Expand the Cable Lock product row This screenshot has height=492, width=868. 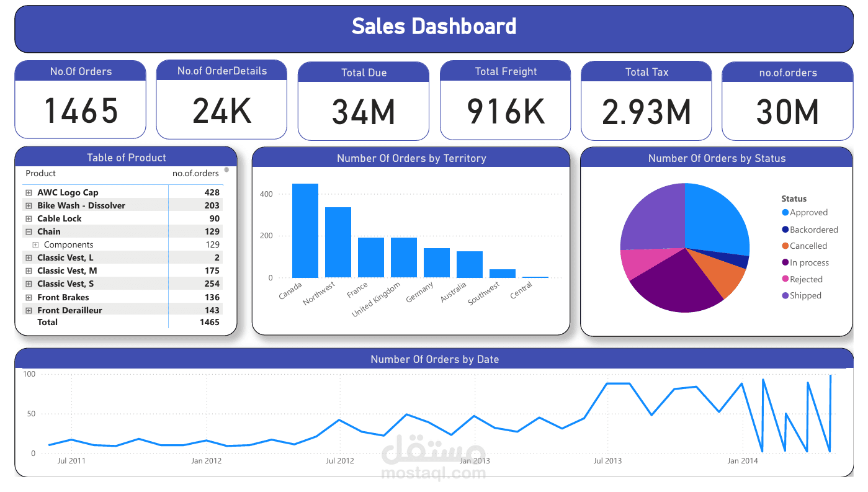(29, 219)
